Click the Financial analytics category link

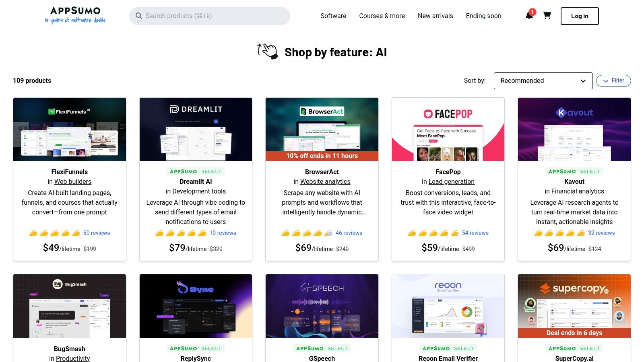578,191
